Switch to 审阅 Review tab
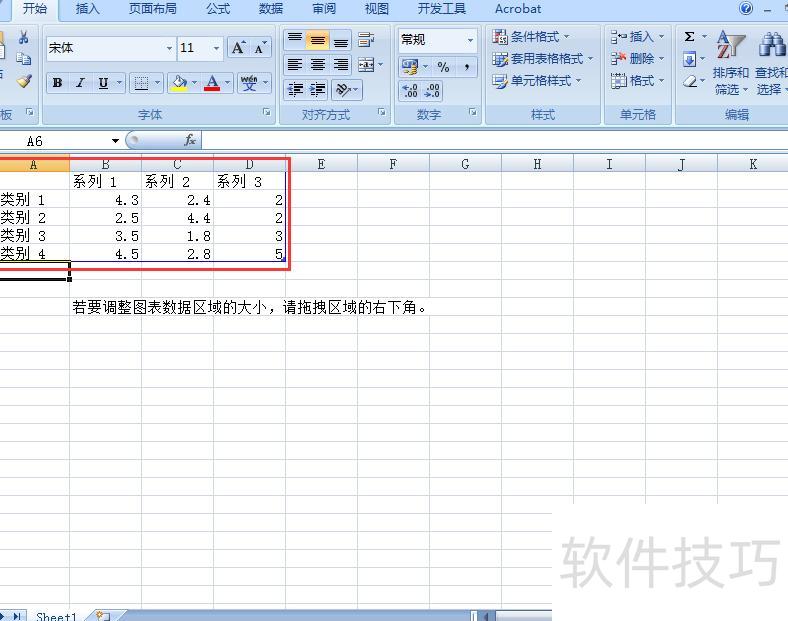 [324, 9]
